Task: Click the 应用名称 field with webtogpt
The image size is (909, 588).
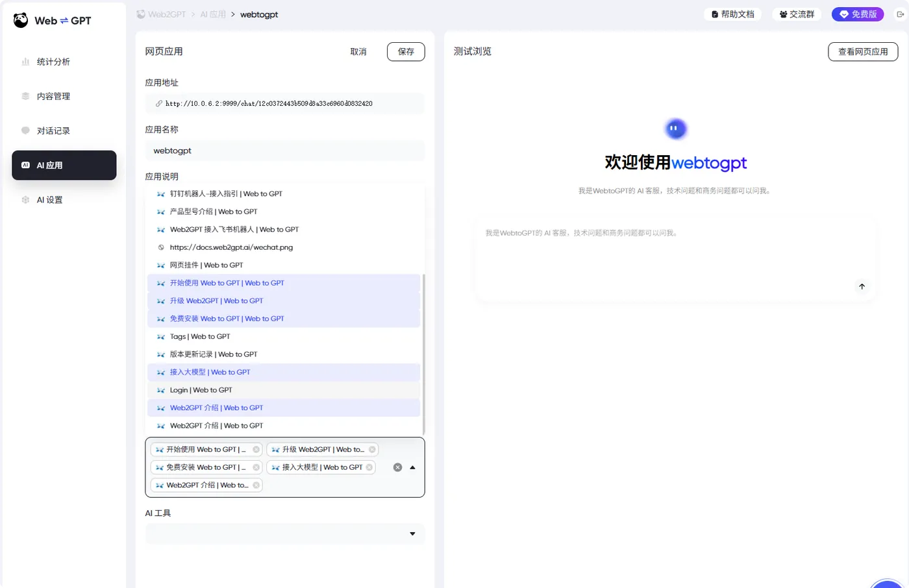Action: click(x=284, y=151)
